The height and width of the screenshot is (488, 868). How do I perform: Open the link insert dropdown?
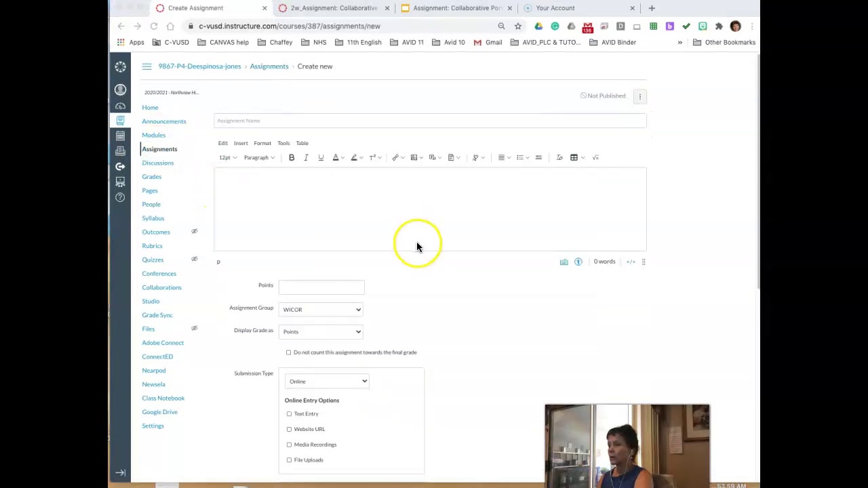coord(398,157)
